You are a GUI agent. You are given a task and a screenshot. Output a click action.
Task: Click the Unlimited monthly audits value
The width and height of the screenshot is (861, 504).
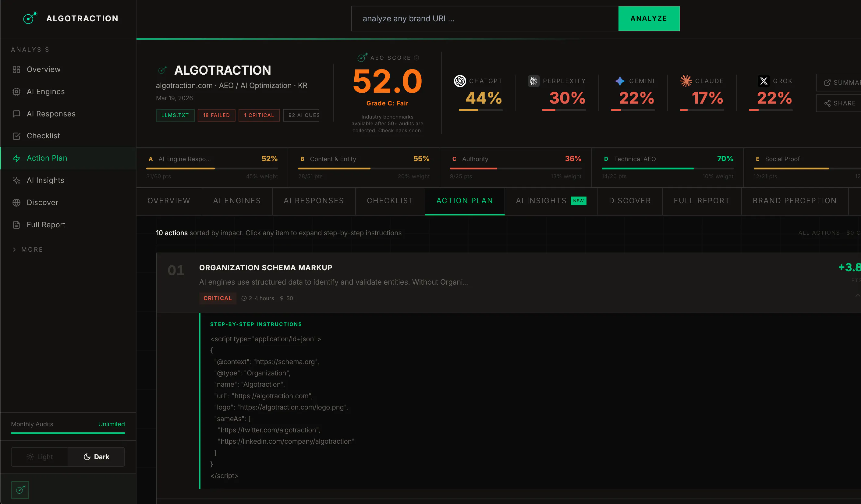(x=112, y=424)
